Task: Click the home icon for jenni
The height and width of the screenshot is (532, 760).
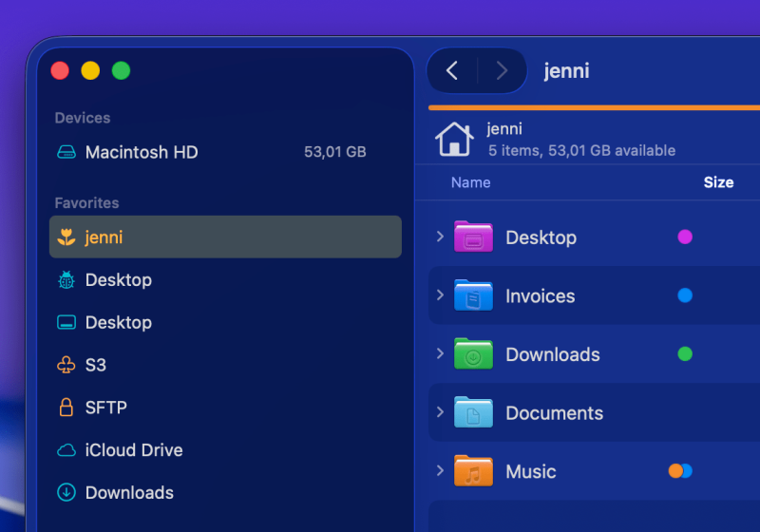Action: click(x=454, y=139)
